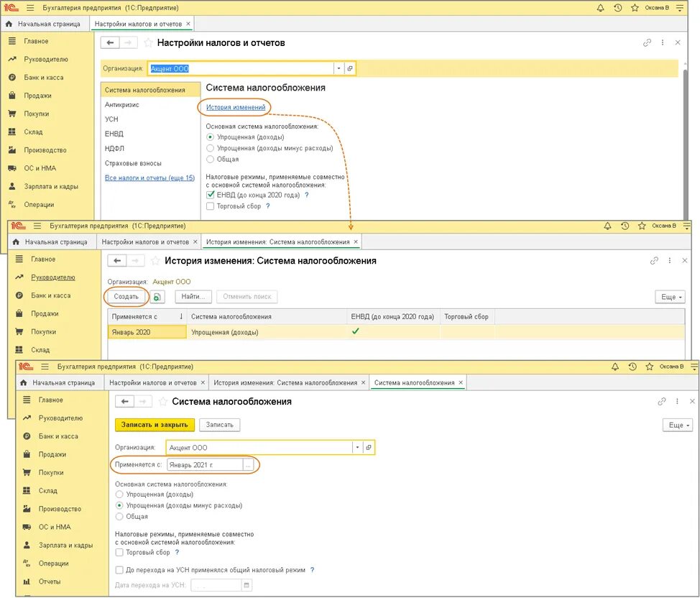The width and height of the screenshot is (700, 598).
Task: Enable Торговый сбор checkbox in bottom form
Action: pyautogui.click(x=119, y=553)
